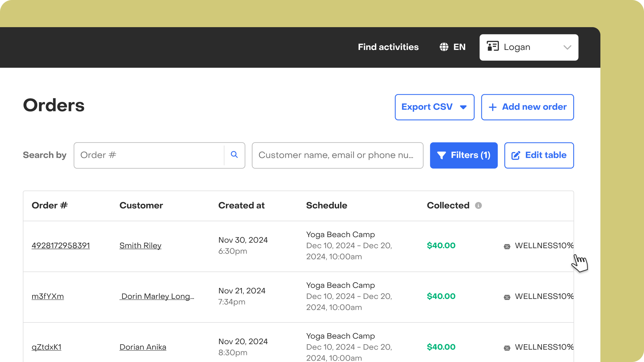This screenshot has width=644, height=362.
Task: Click Yoga Beach Camp in Smith Riley row
Action: pyautogui.click(x=340, y=235)
